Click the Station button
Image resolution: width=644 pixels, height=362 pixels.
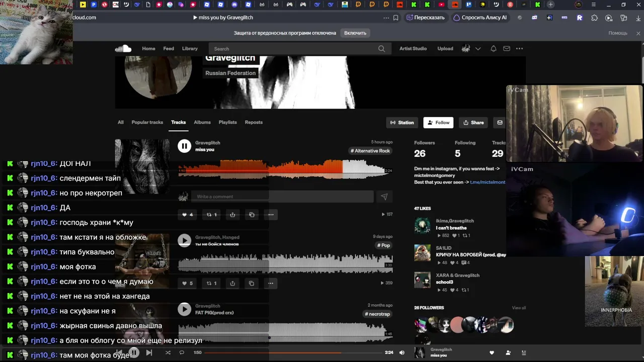point(402,123)
